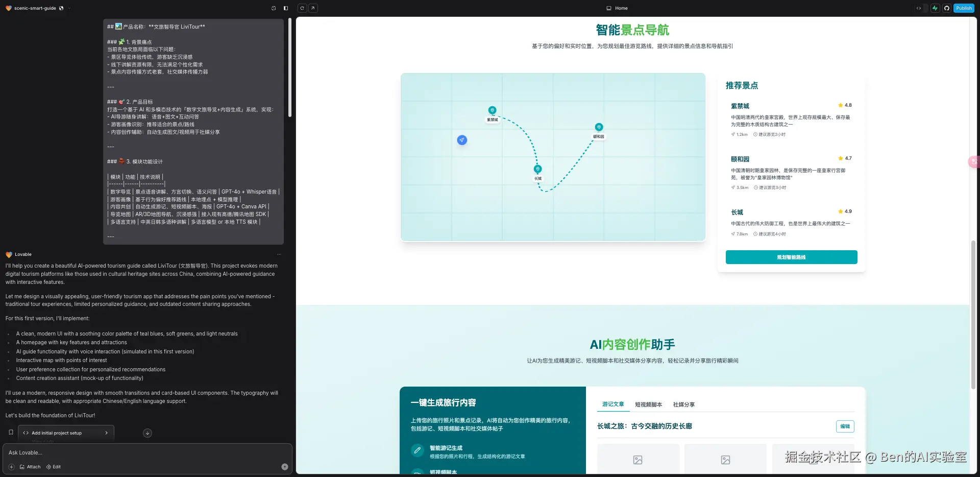Click the 建议游览3小时 clock icon
The width and height of the screenshot is (980, 477).
[x=755, y=188]
